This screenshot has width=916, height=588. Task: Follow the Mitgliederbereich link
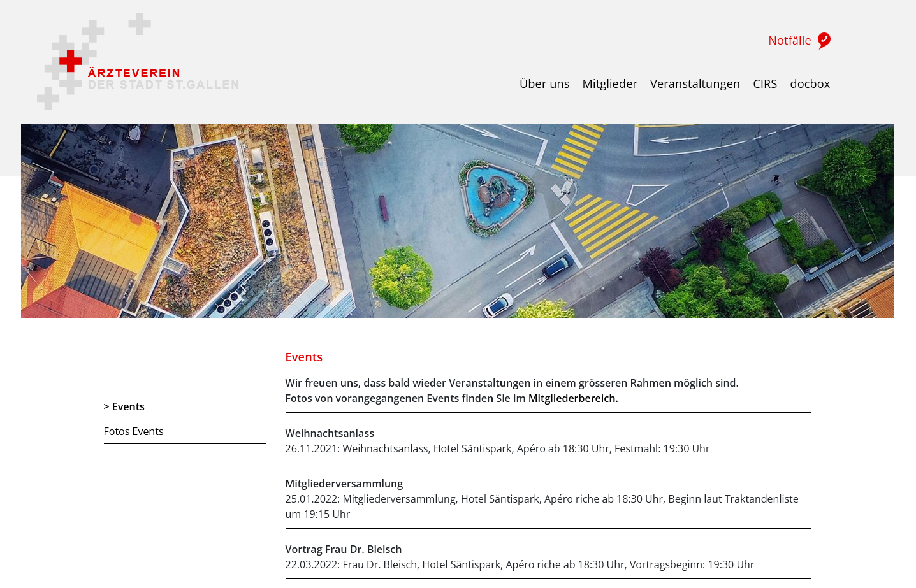click(x=572, y=398)
